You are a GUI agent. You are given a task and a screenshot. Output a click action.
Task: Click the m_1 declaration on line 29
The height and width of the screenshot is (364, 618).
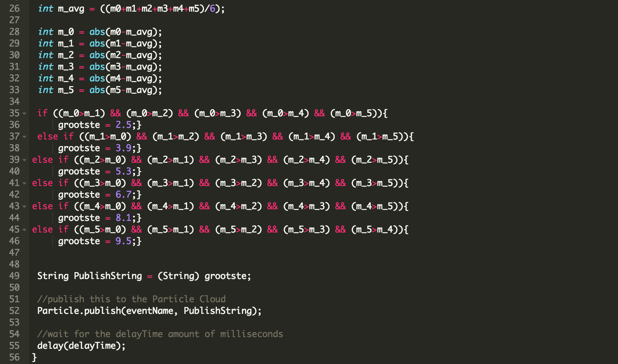[x=66, y=44]
